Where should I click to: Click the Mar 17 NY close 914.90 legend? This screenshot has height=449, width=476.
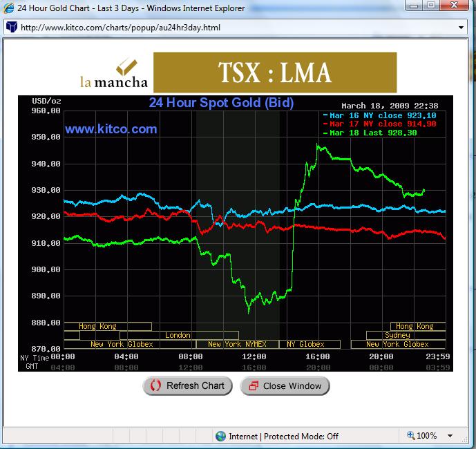click(380, 124)
